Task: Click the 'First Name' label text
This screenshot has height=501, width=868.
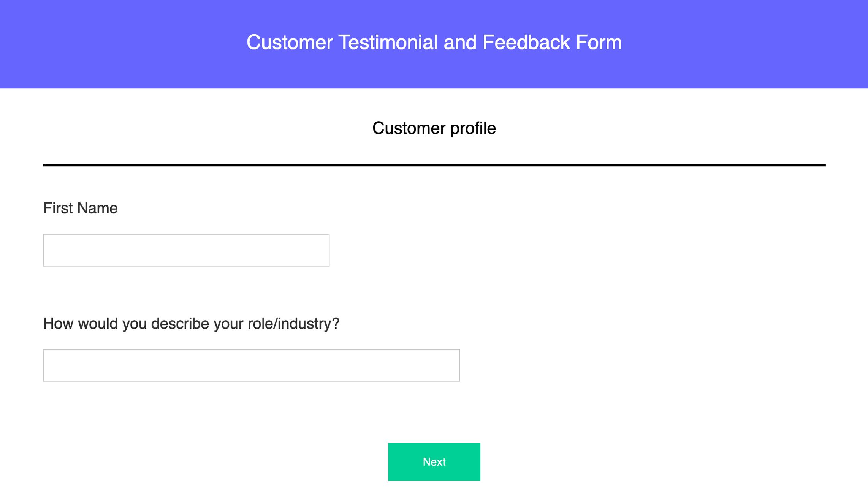Action: click(x=80, y=208)
